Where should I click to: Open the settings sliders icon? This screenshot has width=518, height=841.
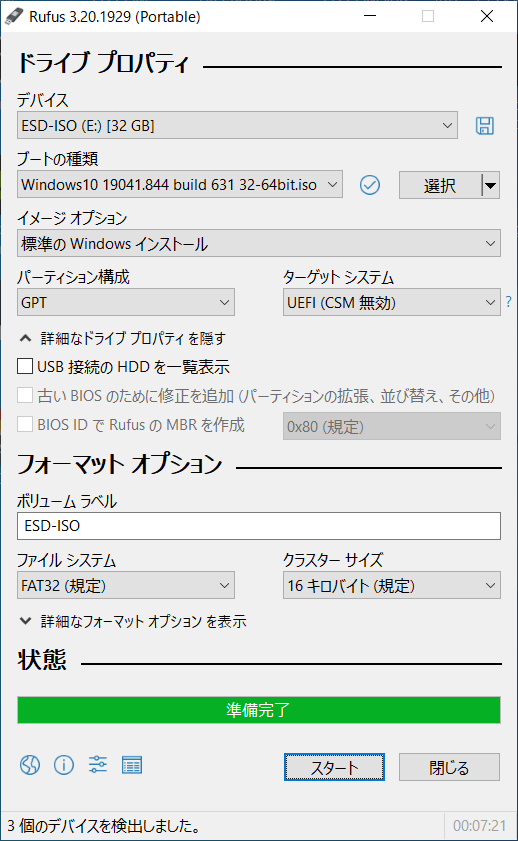coord(98,765)
